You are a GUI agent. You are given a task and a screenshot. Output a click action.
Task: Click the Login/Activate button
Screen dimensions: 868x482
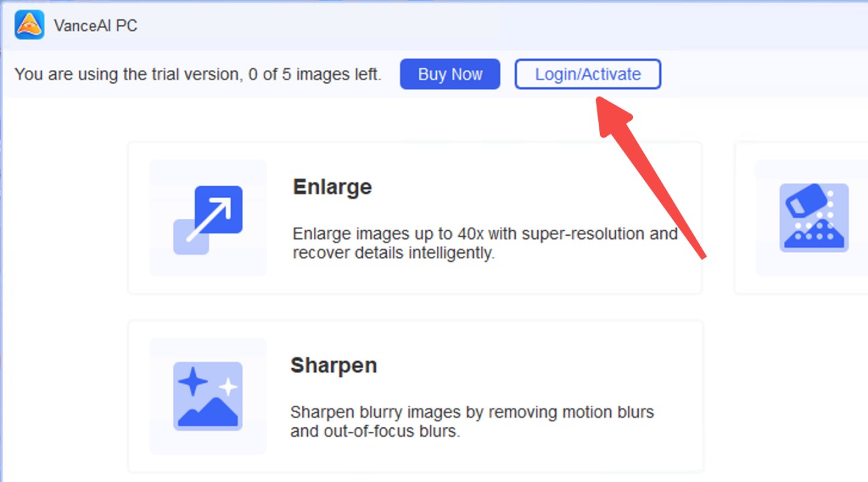pyautogui.click(x=587, y=74)
